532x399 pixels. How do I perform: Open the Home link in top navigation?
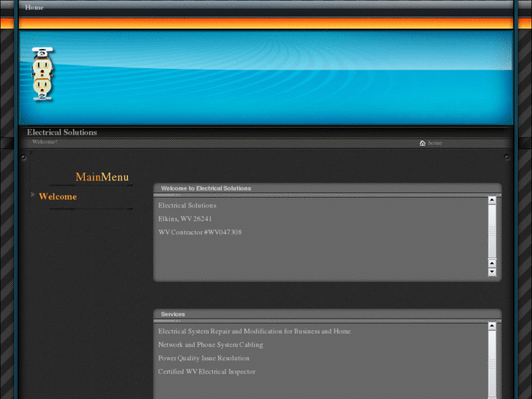coord(34,7)
